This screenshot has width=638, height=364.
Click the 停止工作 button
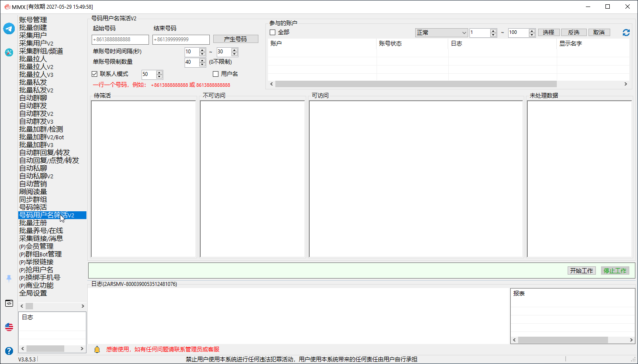point(615,271)
